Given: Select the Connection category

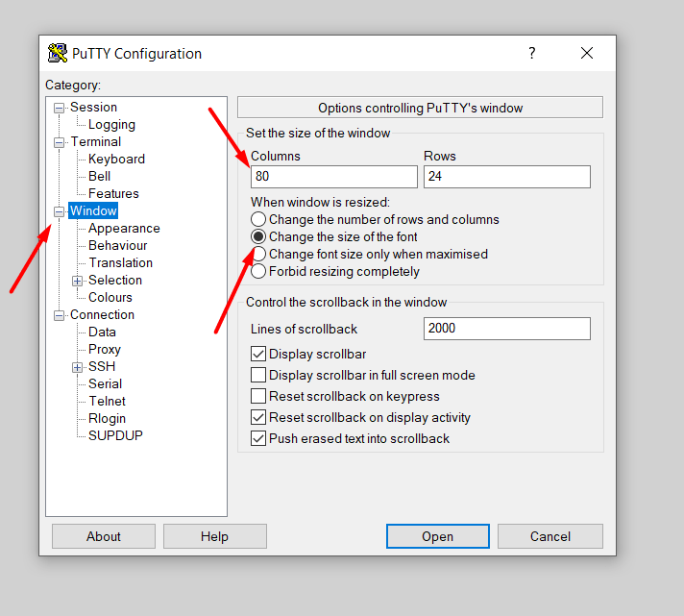Looking at the screenshot, I should click(102, 314).
